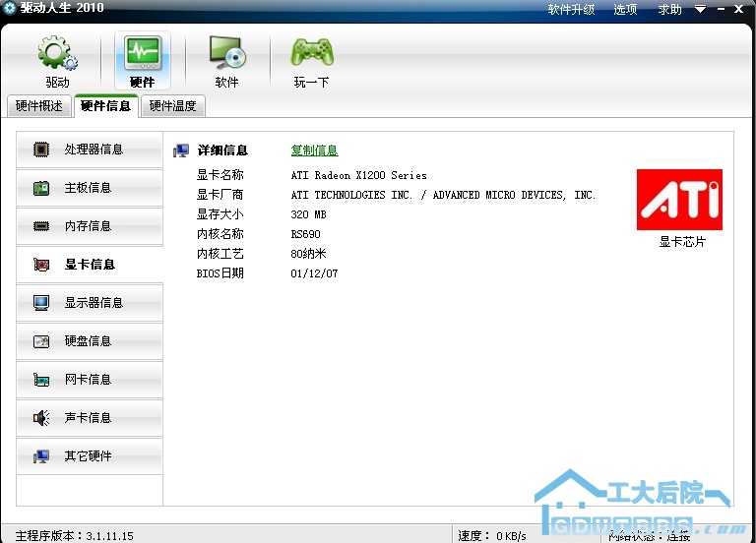Image resolution: width=756 pixels, height=543 pixels.
Task: Switch to the 硬件概述 tab
Action: click(39, 106)
